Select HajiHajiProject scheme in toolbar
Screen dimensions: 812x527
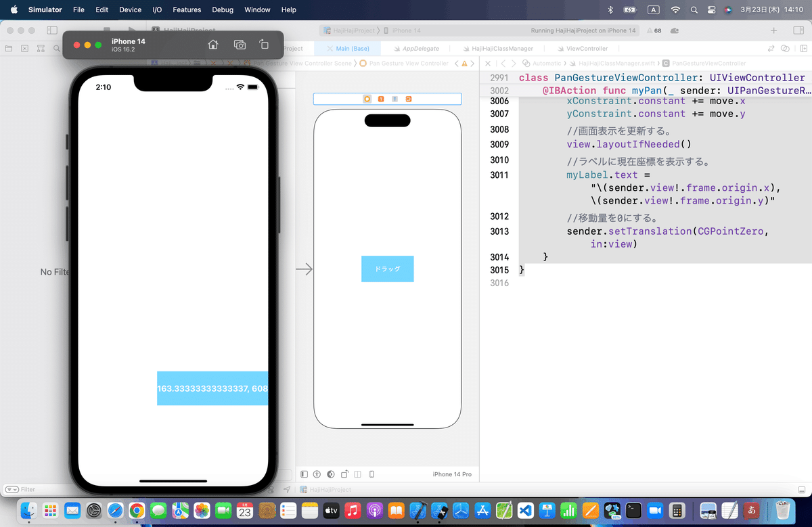[x=349, y=30]
